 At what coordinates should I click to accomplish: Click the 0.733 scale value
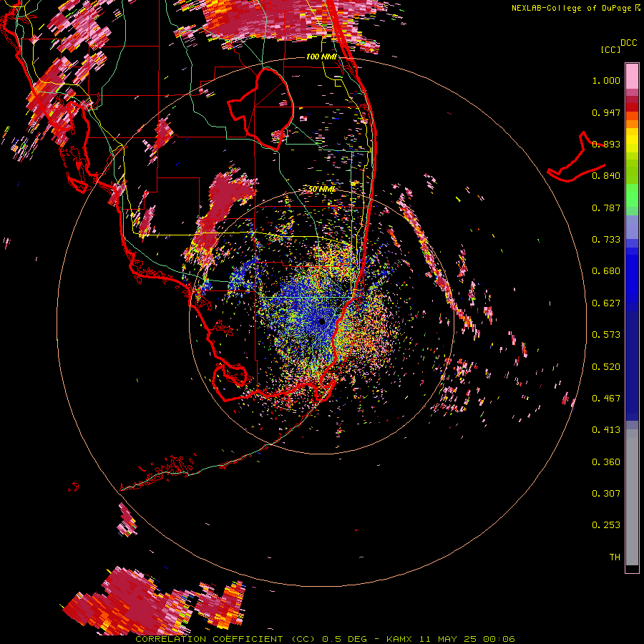pos(606,240)
